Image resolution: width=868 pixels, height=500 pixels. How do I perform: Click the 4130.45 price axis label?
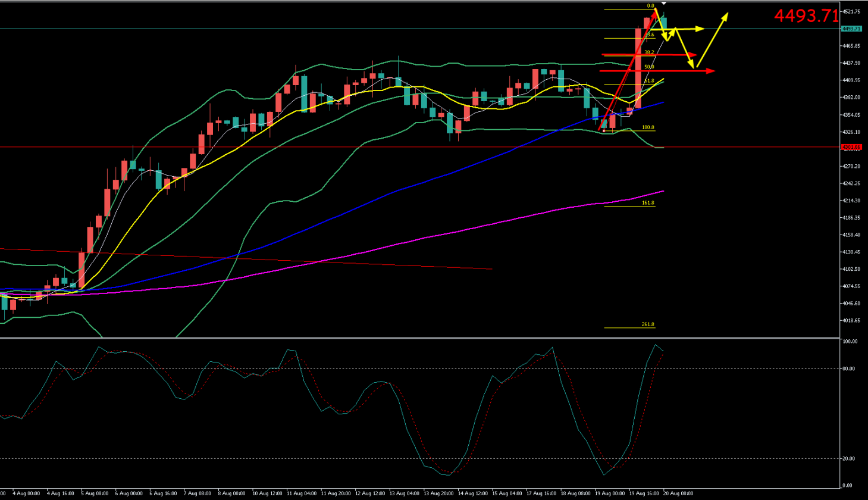click(x=852, y=252)
